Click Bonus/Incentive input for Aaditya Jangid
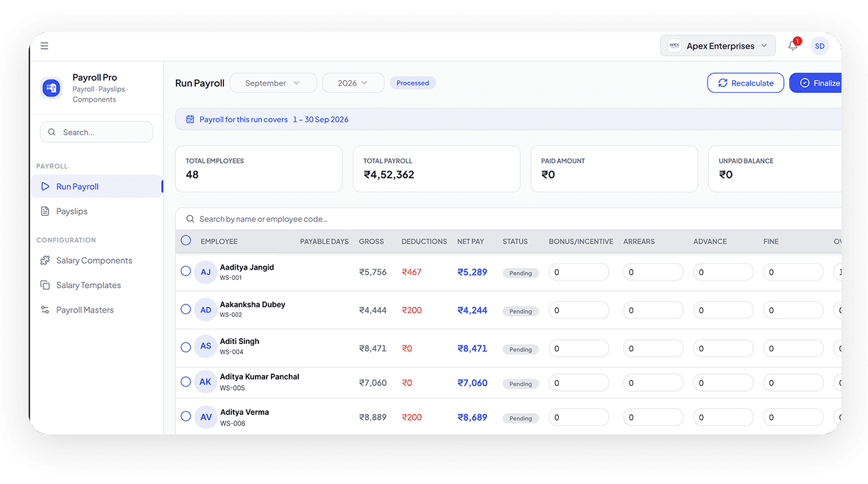The image size is (868, 484). tap(579, 272)
